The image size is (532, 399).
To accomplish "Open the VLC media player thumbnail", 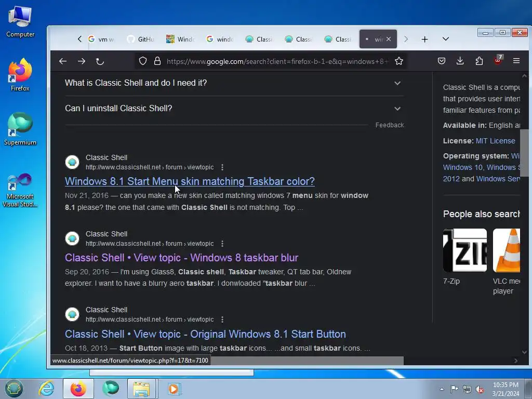I will [x=506, y=250].
